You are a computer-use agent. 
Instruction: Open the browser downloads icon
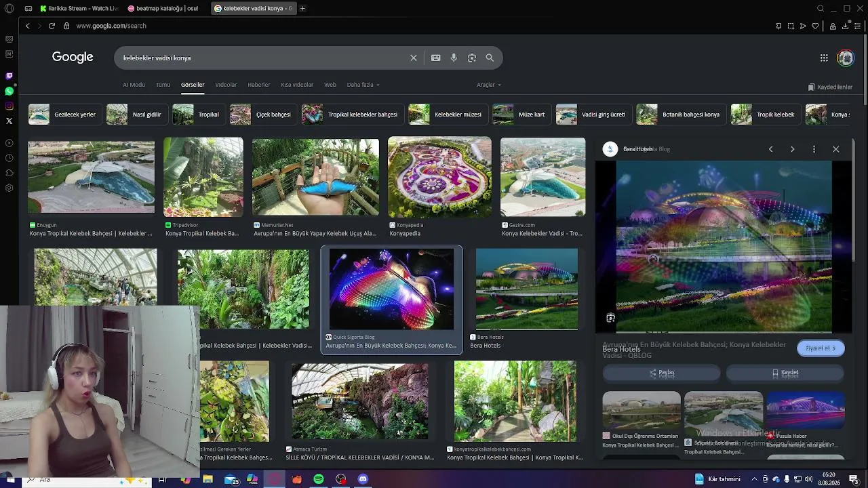pyautogui.click(x=845, y=26)
